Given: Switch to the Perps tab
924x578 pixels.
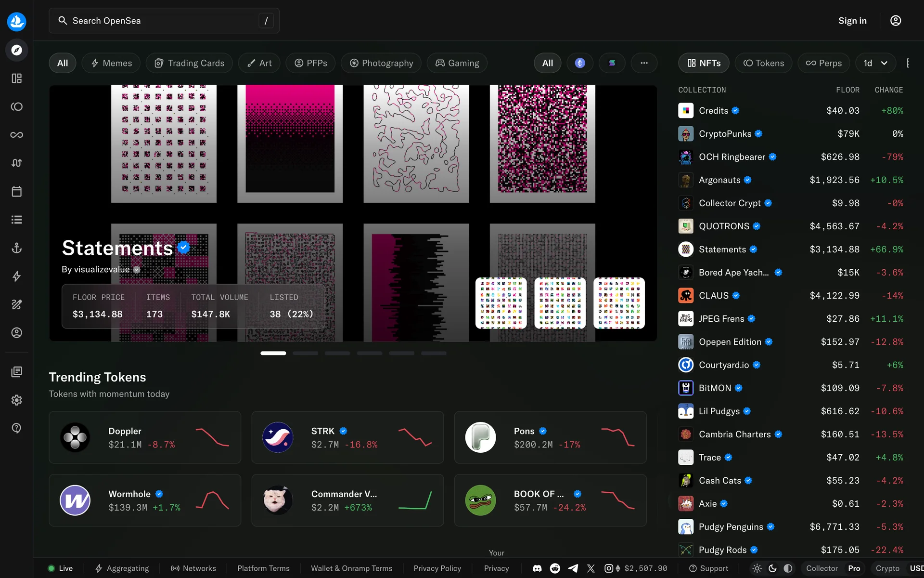Looking at the screenshot, I should [x=824, y=63].
